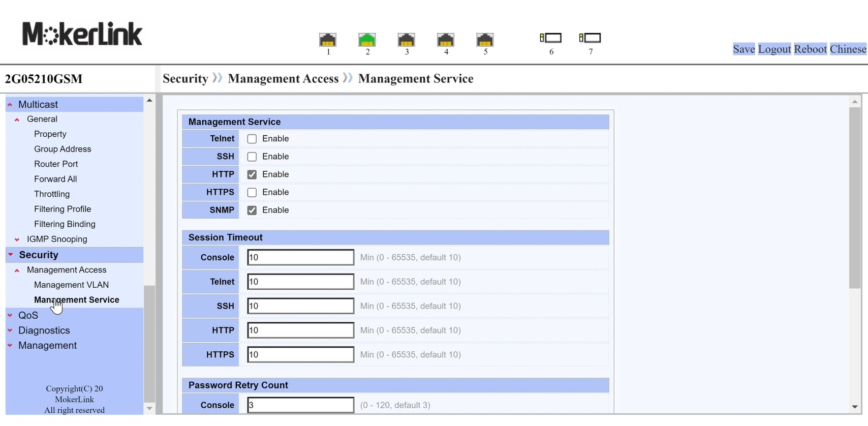Click the Logout button
This screenshot has height=426, width=868.
pyautogui.click(x=774, y=49)
